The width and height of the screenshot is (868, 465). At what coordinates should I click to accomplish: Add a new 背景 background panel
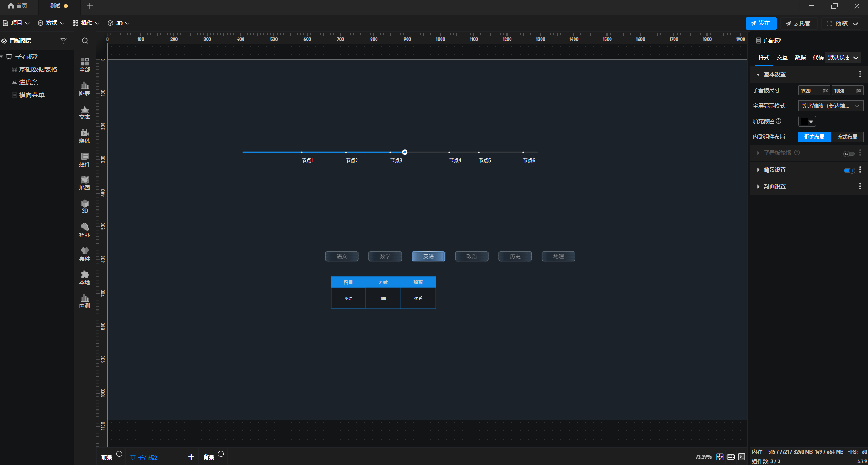point(221,454)
